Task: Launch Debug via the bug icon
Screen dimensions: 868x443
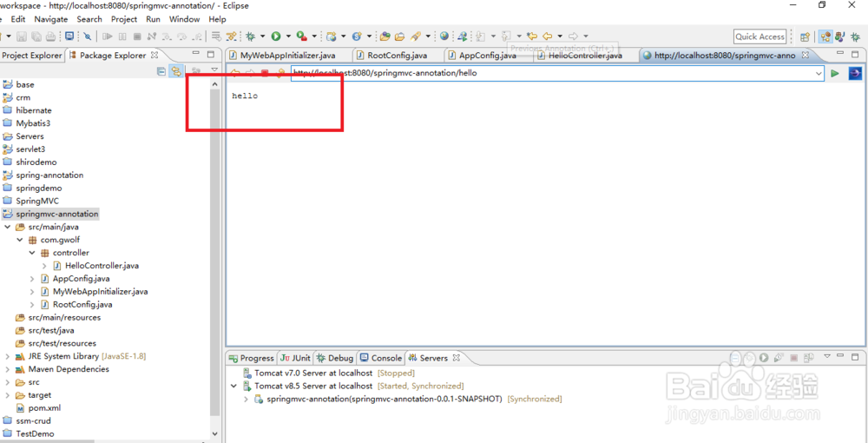Action: click(x=250, y=36)
